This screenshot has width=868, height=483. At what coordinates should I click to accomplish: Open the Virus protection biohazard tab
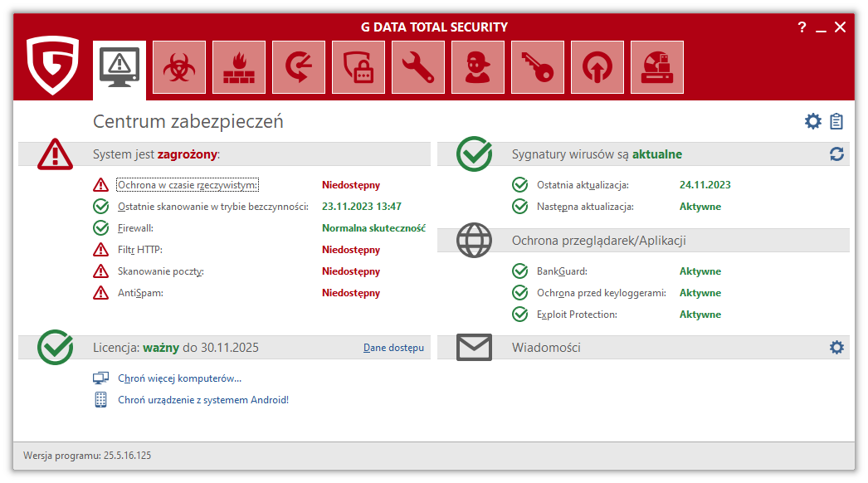(x=178, y=67)
